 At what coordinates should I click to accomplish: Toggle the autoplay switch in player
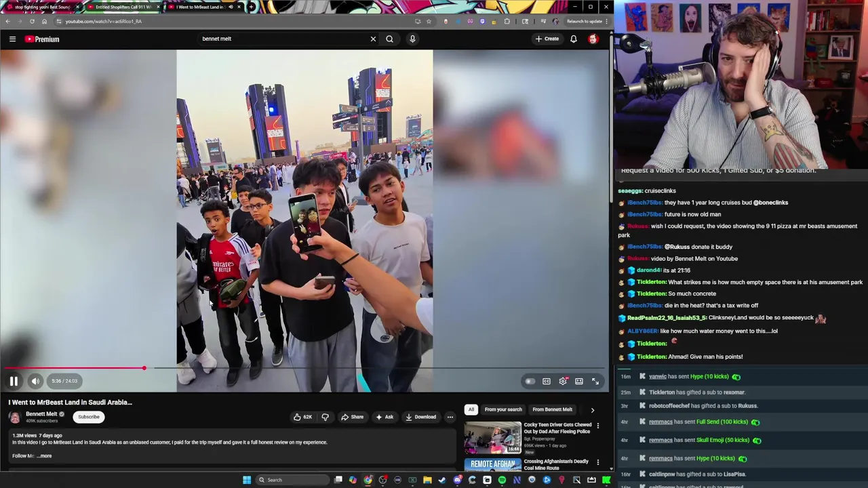[530, 381]
